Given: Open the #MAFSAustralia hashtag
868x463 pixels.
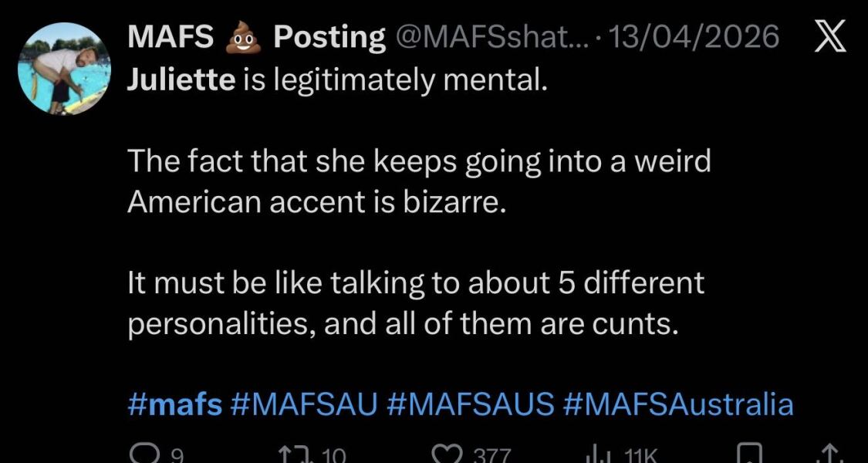Looking at the screenshot, I should click(677, 402).
